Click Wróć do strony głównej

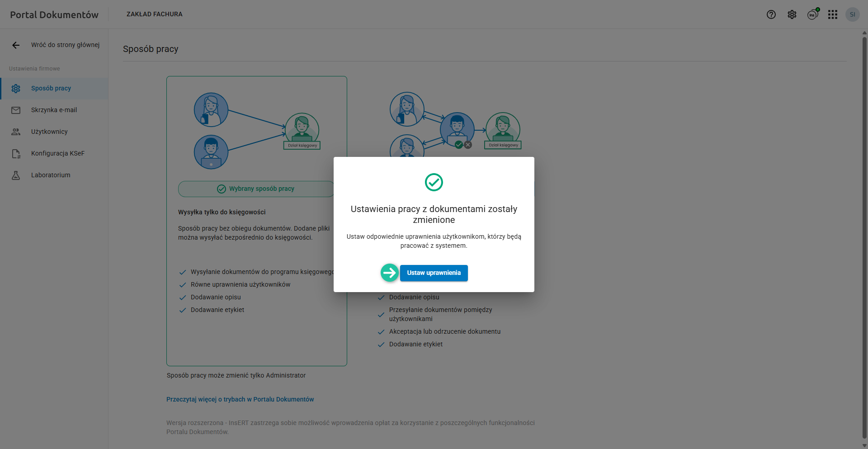click(x=65, y=45)
